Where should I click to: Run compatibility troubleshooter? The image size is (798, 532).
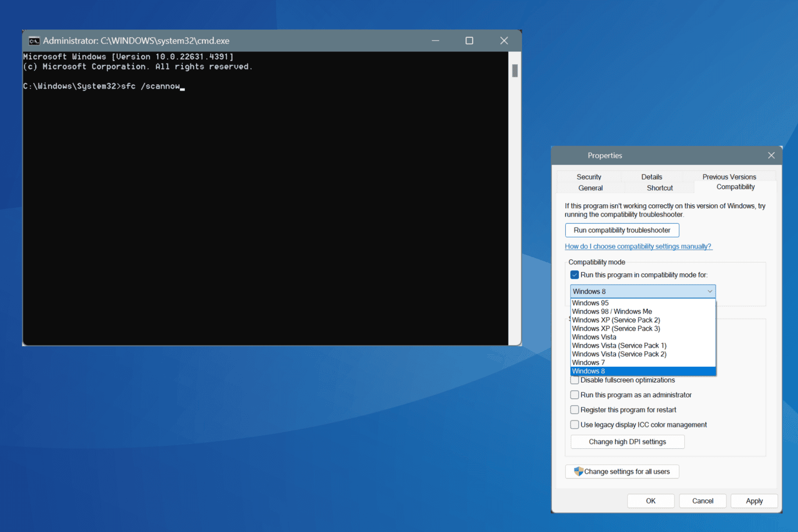coord(622,230)
